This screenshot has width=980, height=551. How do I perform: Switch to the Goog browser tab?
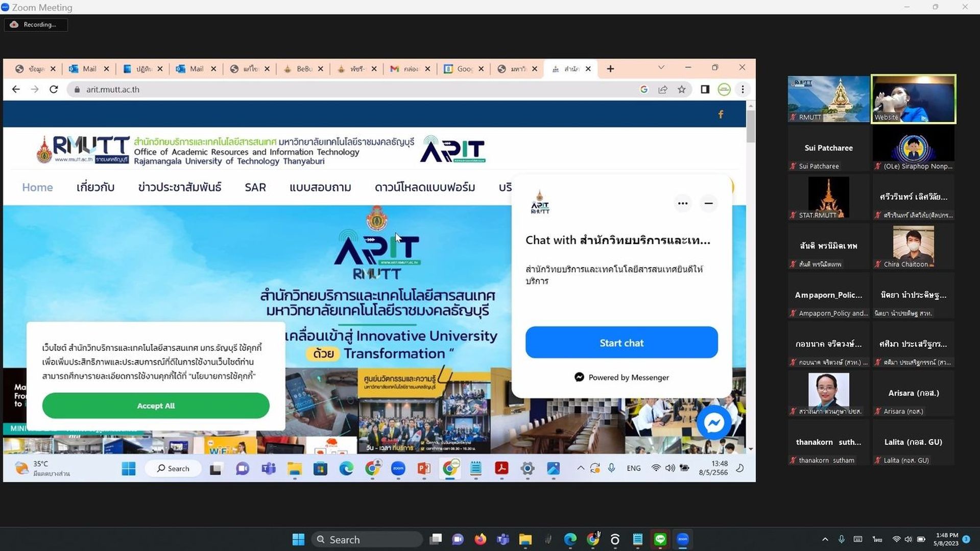pyautogui.click(x=464, y=69)
